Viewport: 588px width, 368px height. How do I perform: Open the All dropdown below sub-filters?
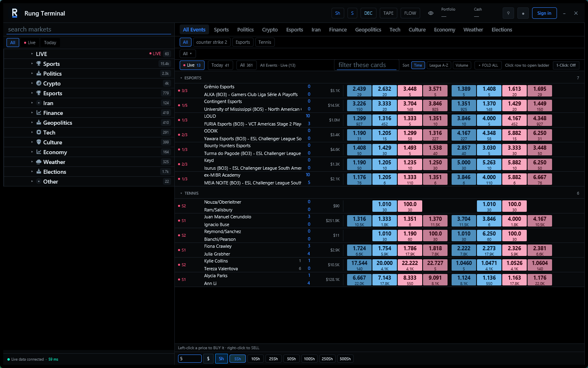tap(188, 54)
